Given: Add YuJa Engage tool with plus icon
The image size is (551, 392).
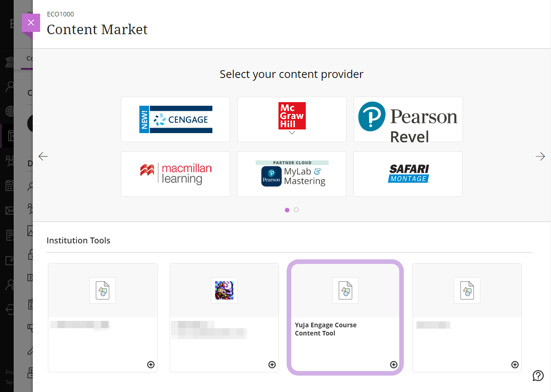Looking at the screenshot, I should pyautogui.click(x=394, y=365).
